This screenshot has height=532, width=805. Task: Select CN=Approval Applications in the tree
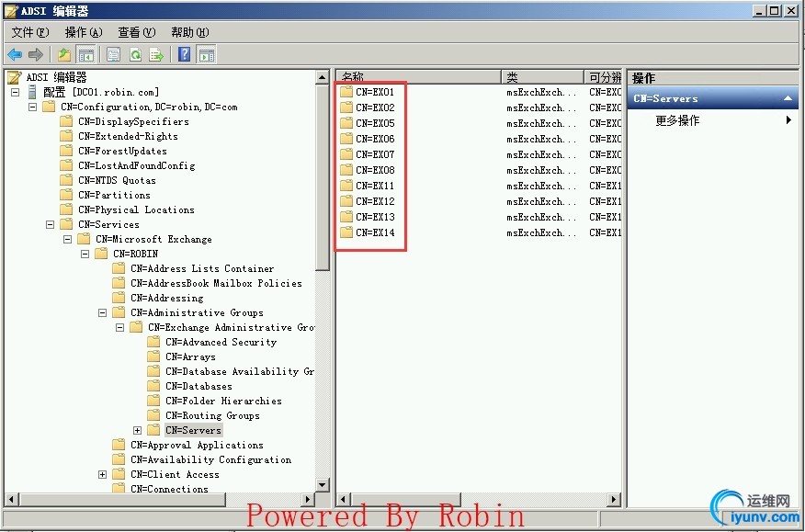(x=197, y=445)
